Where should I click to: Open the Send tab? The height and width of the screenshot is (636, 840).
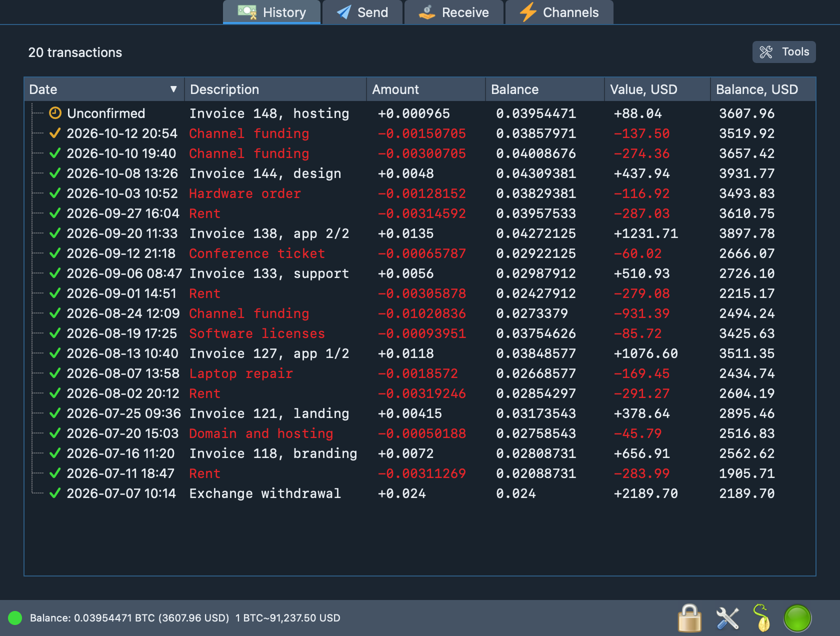pyautogui.click(x=362, y=12)
